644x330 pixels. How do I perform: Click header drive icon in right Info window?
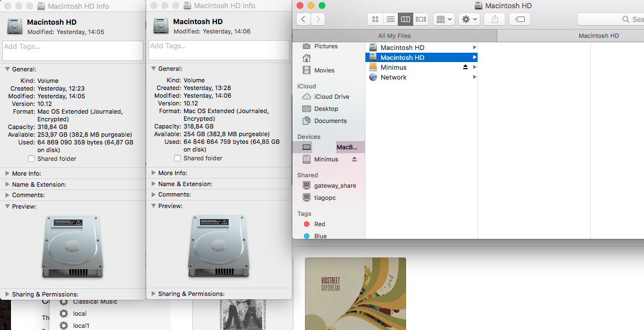tap(161, 26)
